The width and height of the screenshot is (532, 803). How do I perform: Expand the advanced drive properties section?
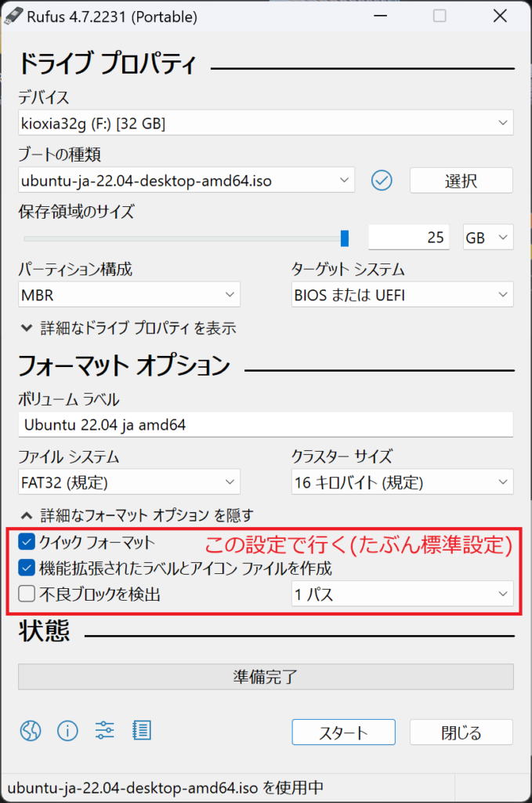(x=128, y=328)
